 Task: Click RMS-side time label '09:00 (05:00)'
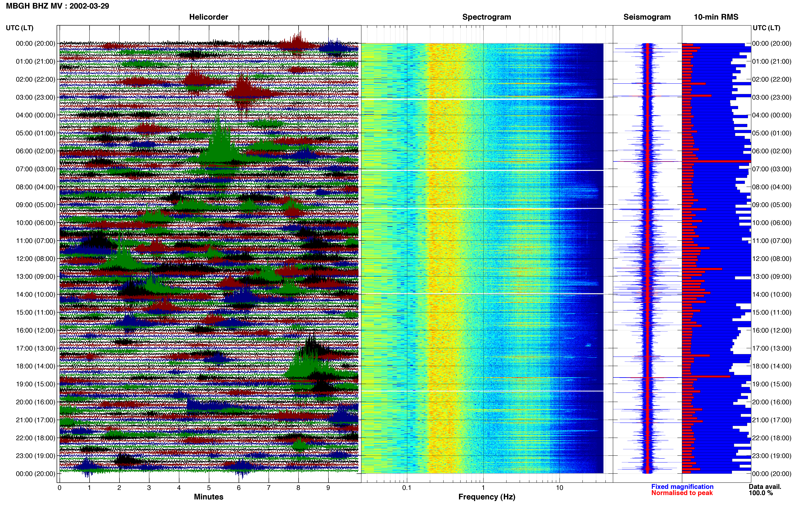[x=772, y=205]
